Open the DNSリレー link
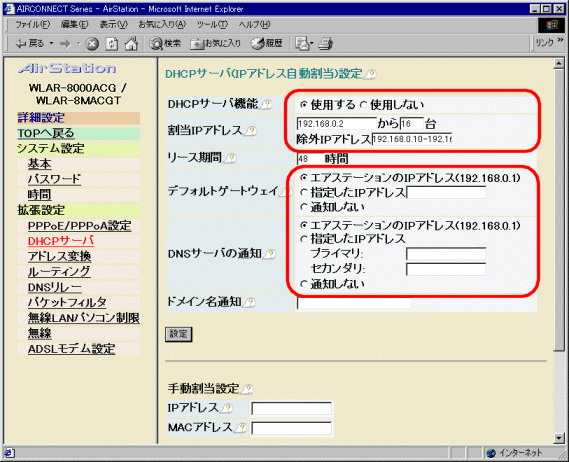The height and width of the screenshot is (462, 569). [55, 287]
